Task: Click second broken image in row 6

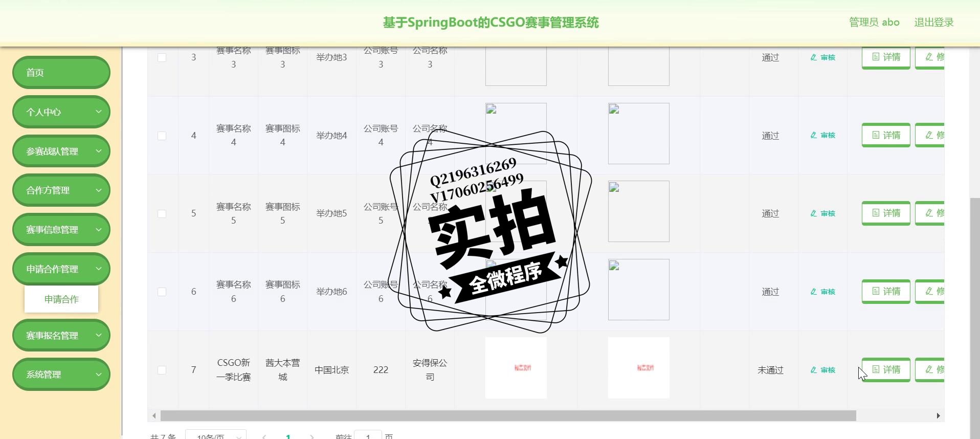Action: 639,290
